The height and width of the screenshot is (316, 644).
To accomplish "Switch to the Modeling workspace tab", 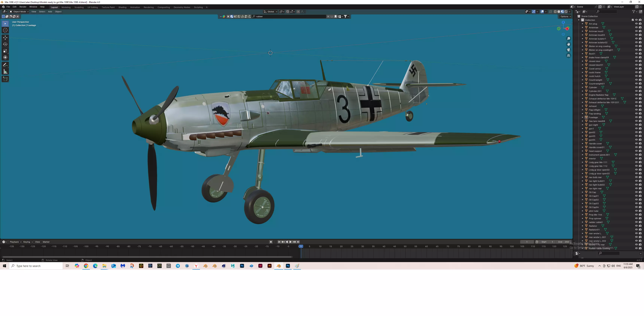I will [x=66, y=7].
